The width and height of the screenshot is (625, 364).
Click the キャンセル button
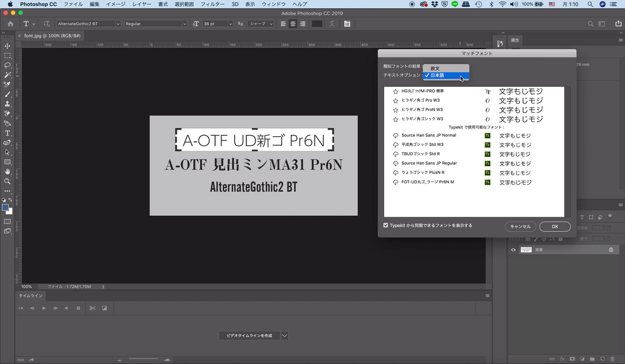(520, 226)
